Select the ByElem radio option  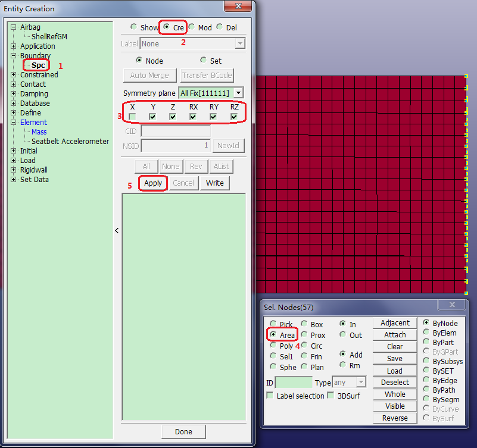pyautogui.click(x=426, y=333)
